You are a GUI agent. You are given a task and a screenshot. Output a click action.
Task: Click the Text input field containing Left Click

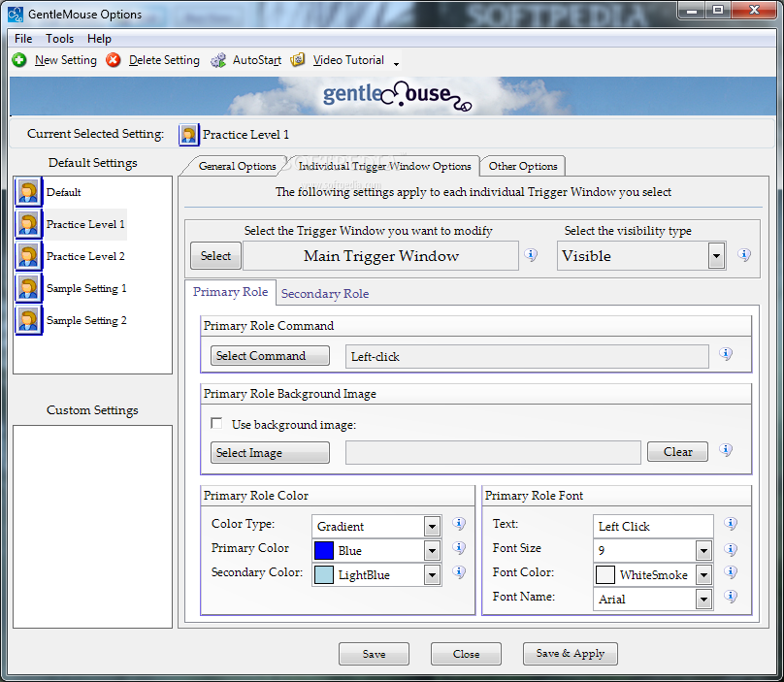(x=653, y=527)
